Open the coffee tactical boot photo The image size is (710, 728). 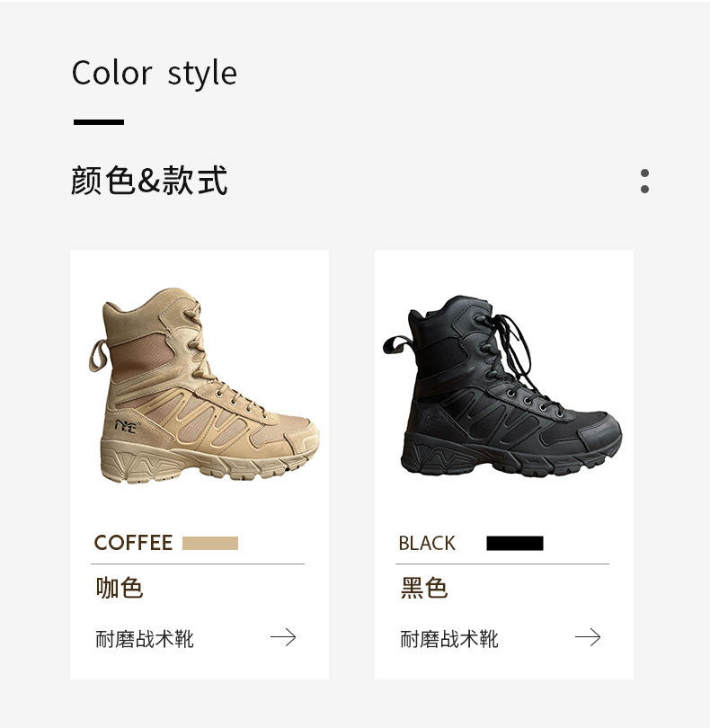pyautogui.click(x=205, y=386)
